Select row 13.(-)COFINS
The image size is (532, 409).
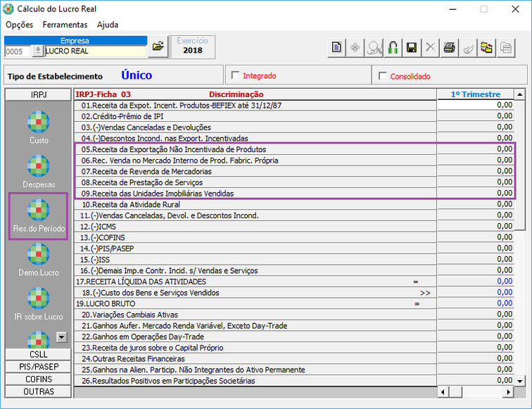pos(255,238)
